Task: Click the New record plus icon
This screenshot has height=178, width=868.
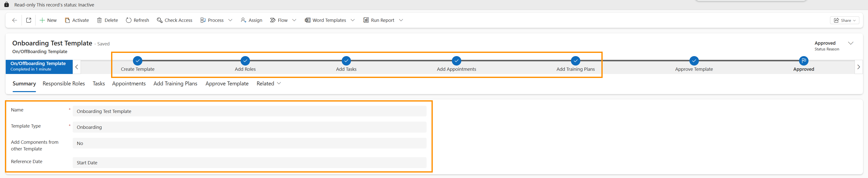Action: (42, 20)
